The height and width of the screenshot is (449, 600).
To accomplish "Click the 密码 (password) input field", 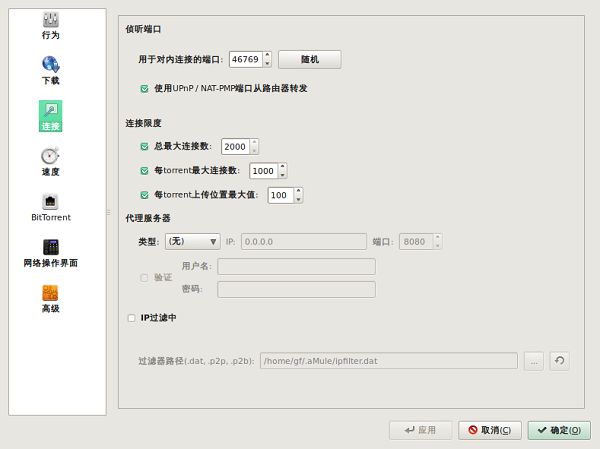I will pos(297,289).
